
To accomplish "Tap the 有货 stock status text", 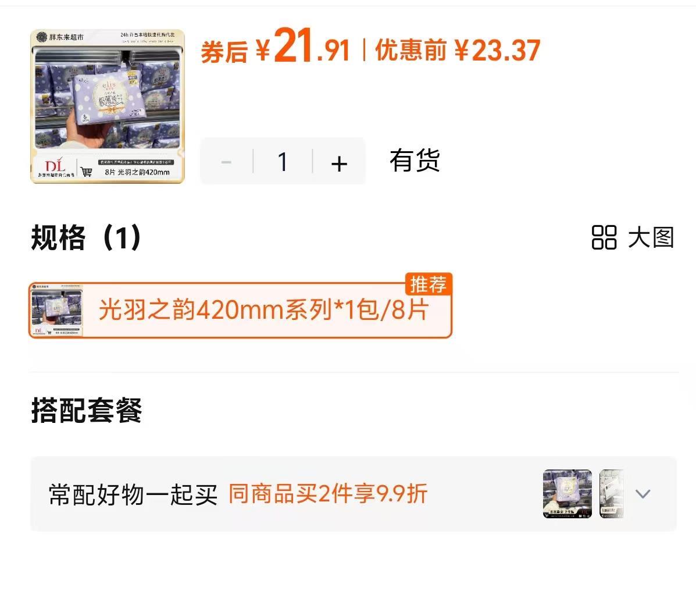I will click(415, 160).
